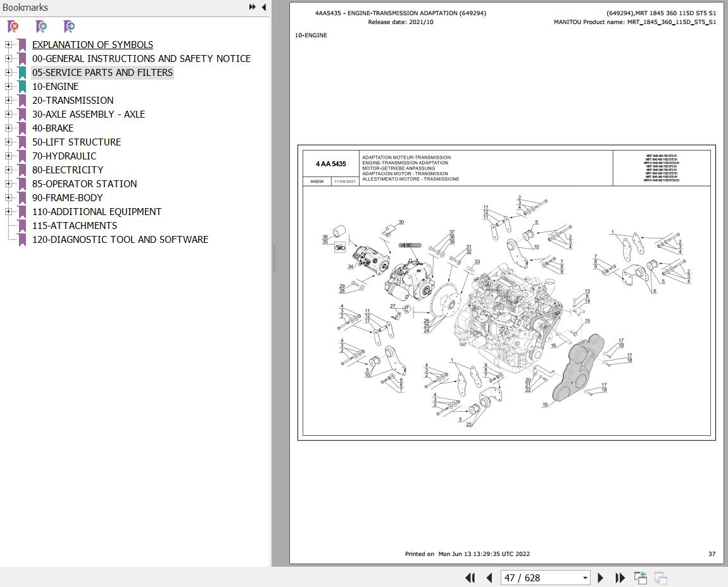Jump to the last page of the document
Viewport: 728px width, 587px height.
tap(620, 578)
